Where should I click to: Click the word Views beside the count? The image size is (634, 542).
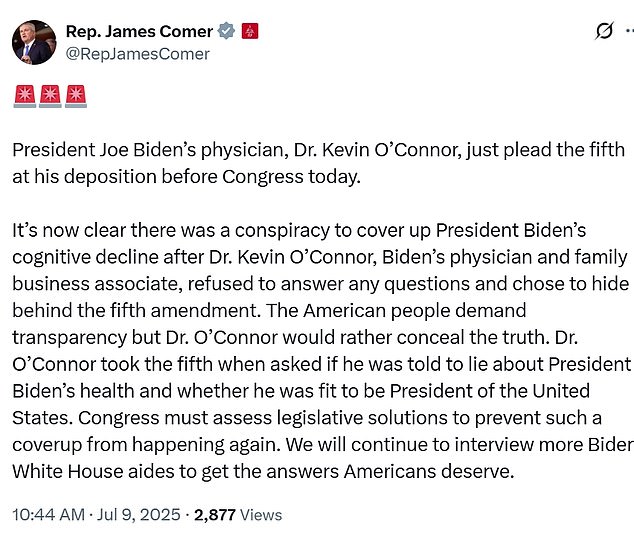(261, 515)
